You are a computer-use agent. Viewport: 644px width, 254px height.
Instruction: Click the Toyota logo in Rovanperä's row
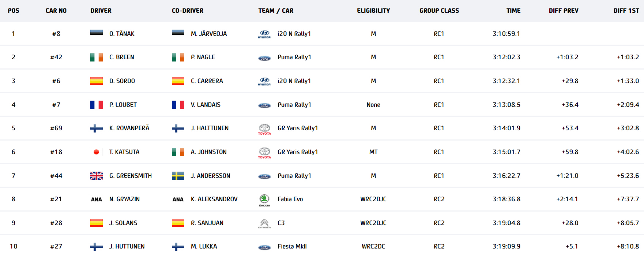coord(264,129)
